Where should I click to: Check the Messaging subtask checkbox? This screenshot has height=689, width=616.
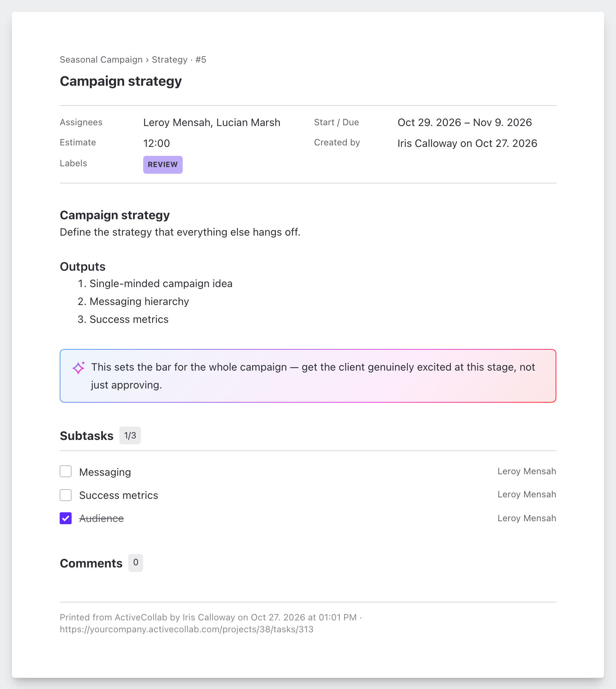point(66,471)
